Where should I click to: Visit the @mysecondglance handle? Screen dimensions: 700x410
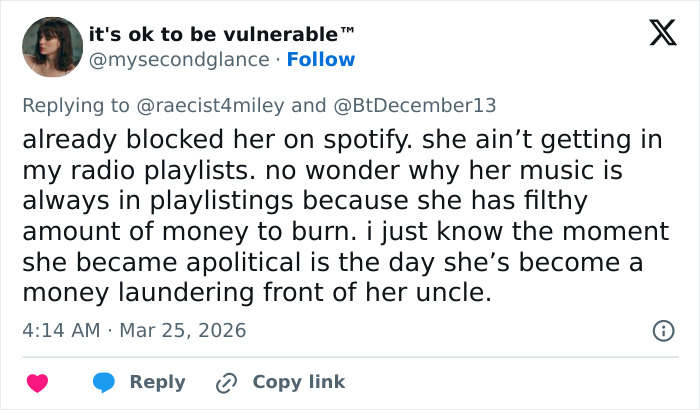tap(179, 60)
